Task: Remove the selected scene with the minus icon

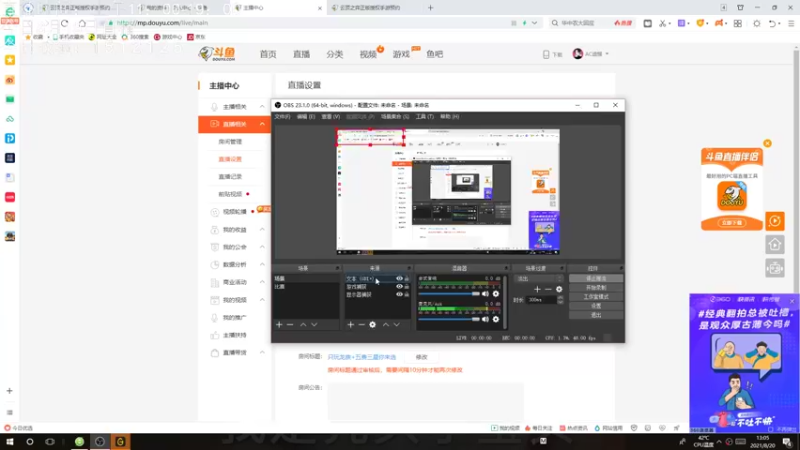Action: (x=290, y=324)
